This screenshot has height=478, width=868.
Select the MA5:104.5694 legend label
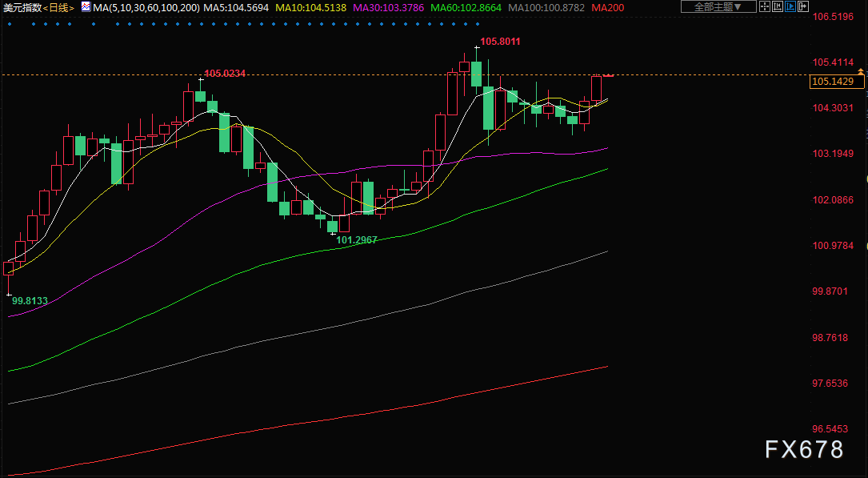[236, 7]
